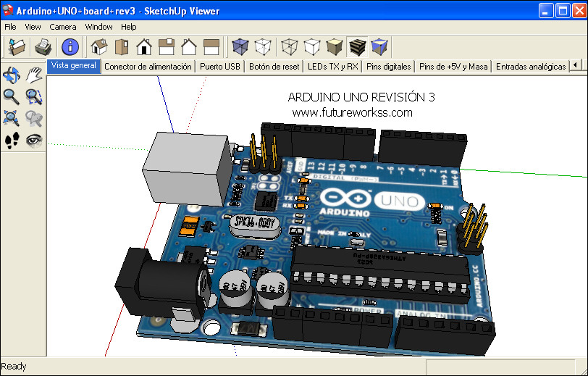Activate the Pan hand tool
588x376 pixels.
[x=34, y=75]
